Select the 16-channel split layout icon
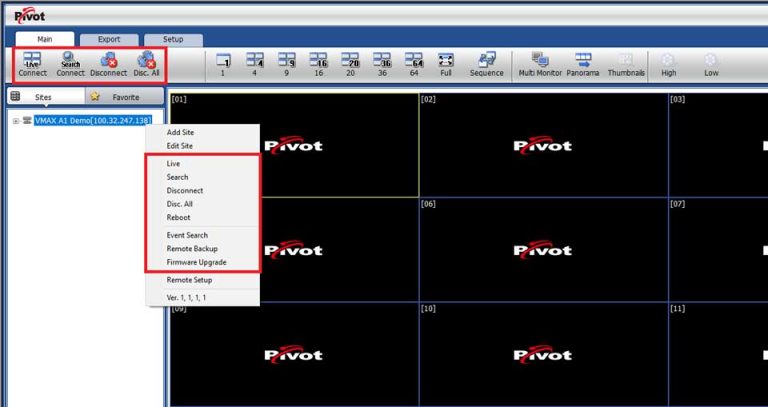 click(318, 65)
